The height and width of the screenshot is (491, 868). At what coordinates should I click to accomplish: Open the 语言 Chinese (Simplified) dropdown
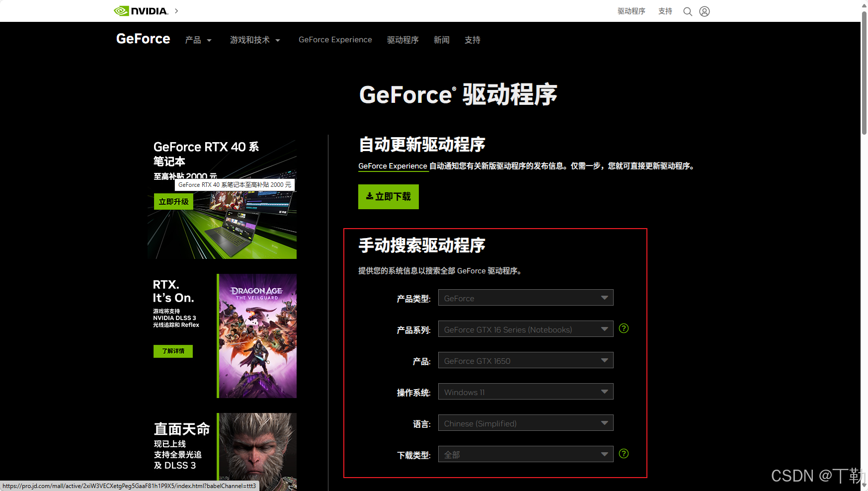click(526, 423)
